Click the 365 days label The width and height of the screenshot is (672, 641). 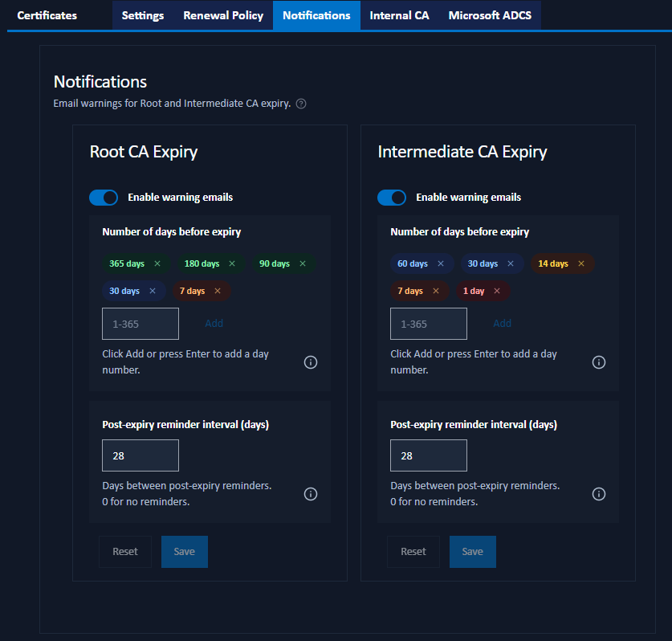(127, 263)
